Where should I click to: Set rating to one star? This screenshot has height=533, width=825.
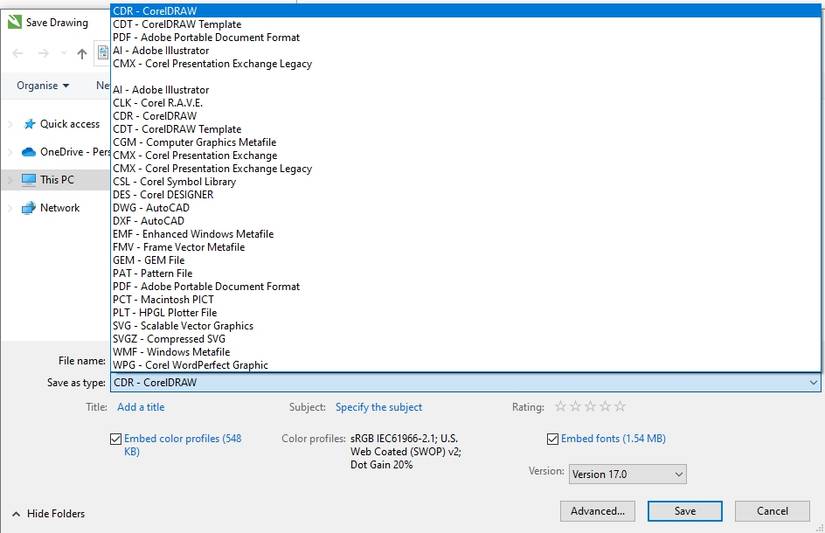point(561,406)
